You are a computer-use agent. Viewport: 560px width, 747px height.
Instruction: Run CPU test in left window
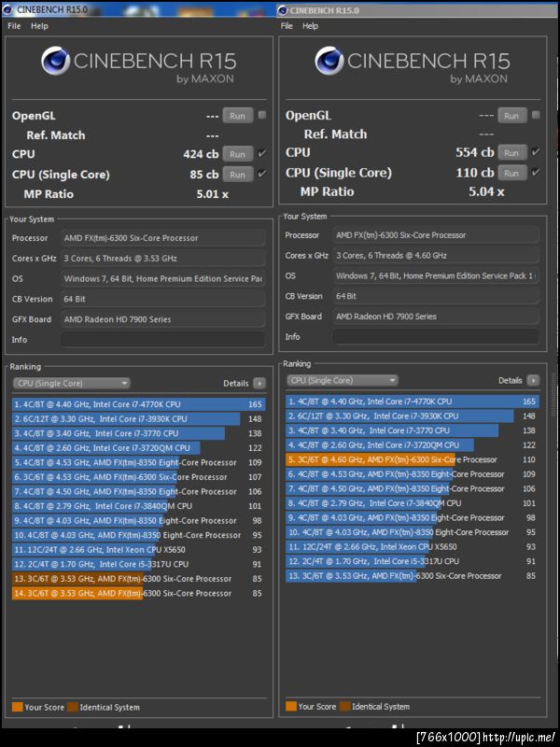point(238,154)
